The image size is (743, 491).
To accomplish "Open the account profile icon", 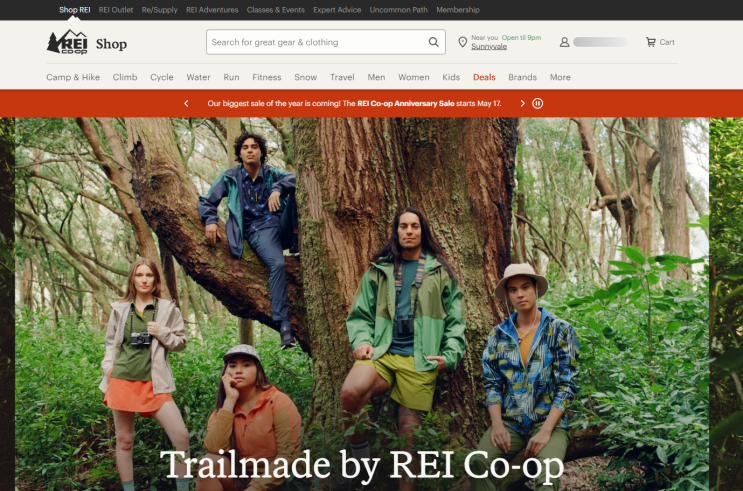I will (x=564, y=42).
